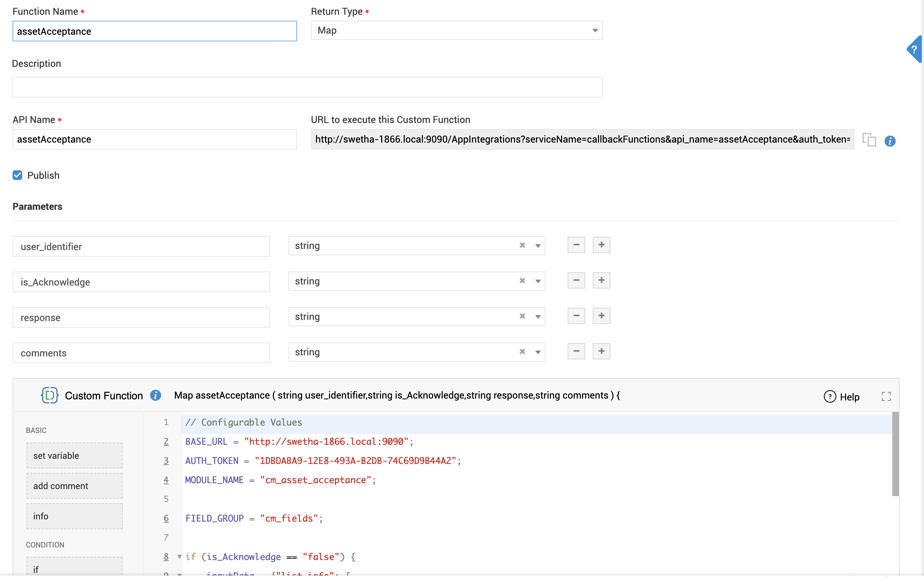Viewport: 924px width, 577px height.
Task: Copy the custom function URL
Action: pyautogui.click(x=869, y=140)
